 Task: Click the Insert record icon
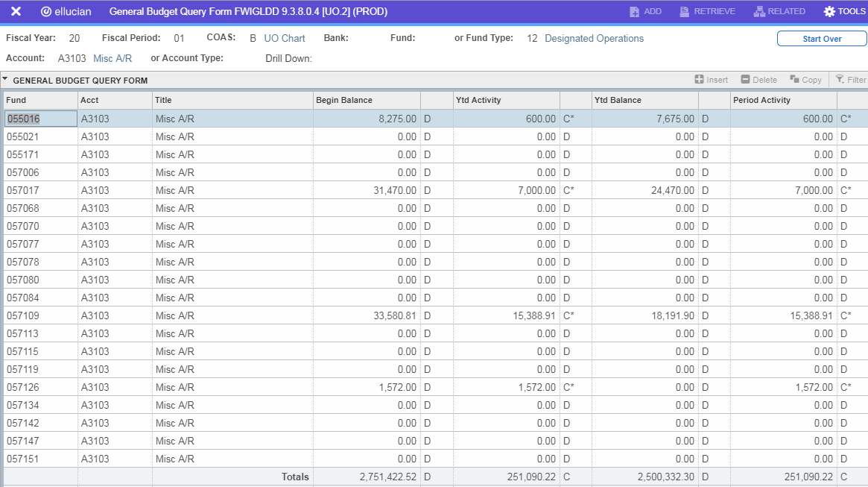click(x=699, y=80)
